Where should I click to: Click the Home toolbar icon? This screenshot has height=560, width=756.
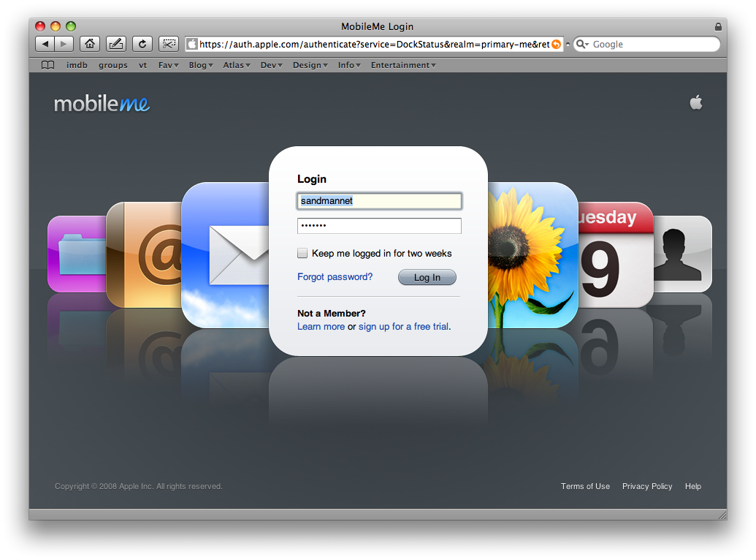click(x=89, y=44)
